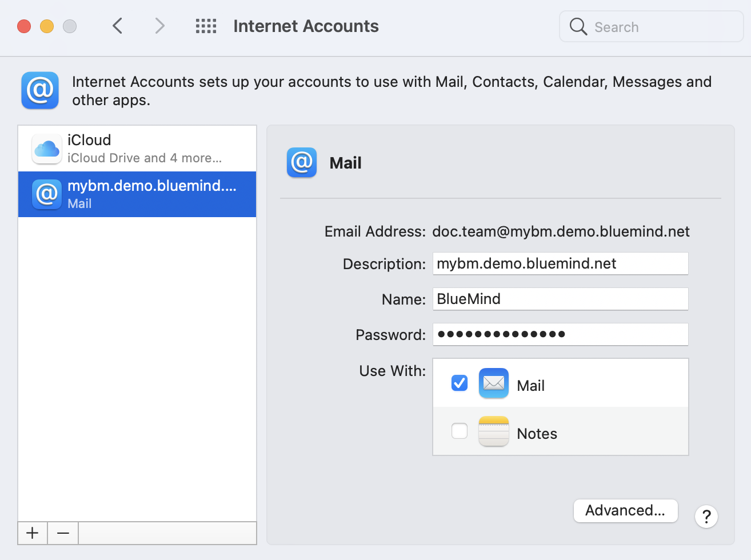Select mybm.demo.bluemind account entry
This screenshot has height=560, width=751.
[x=137, y=194]
